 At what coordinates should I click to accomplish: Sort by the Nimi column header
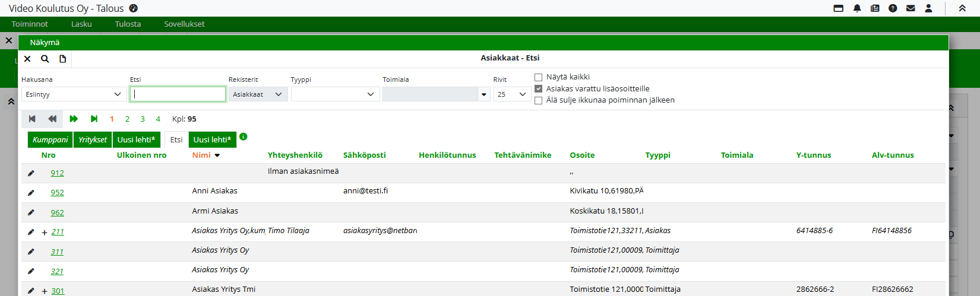[201, 155]
